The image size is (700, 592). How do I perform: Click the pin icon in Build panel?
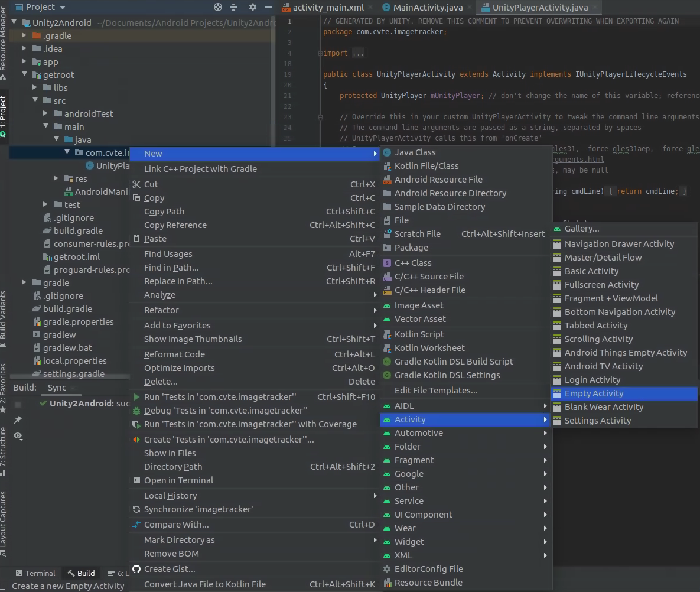point(18,419)
